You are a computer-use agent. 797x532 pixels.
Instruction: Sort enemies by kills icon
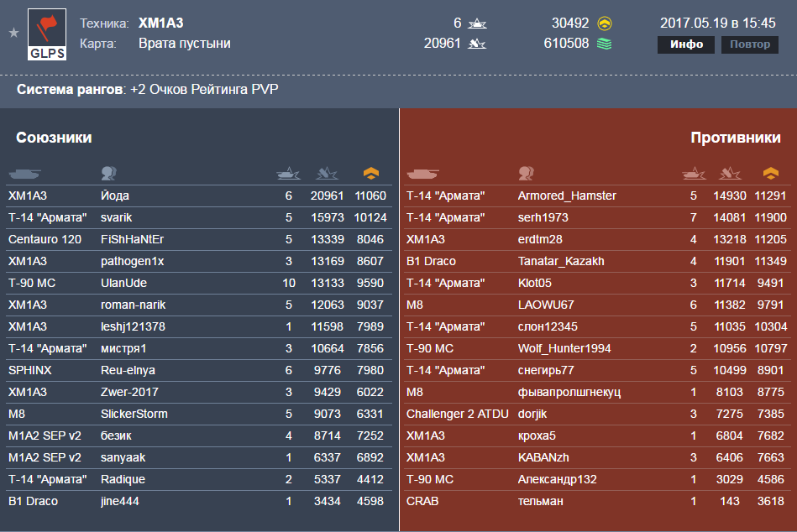click(x=694, y=174)
